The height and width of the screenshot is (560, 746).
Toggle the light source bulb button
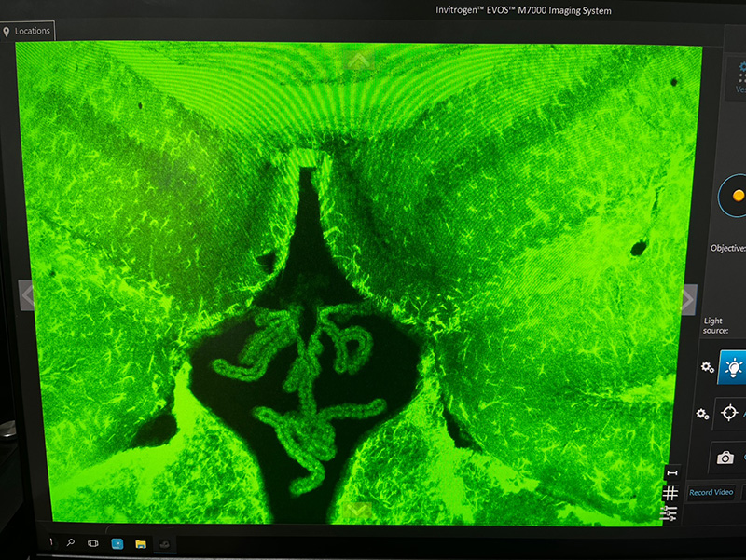point(733,368)
